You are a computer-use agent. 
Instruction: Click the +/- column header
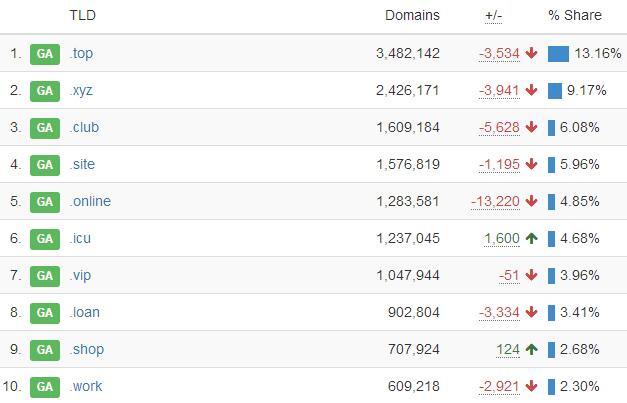tap(493, 16)
